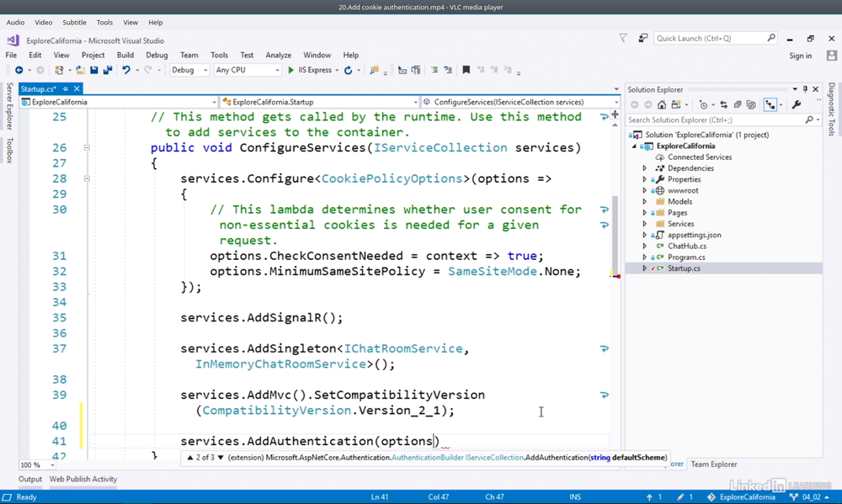Screen dimensions: 842x504
Task: Click Show All Files icon
Action: [751, 105]
